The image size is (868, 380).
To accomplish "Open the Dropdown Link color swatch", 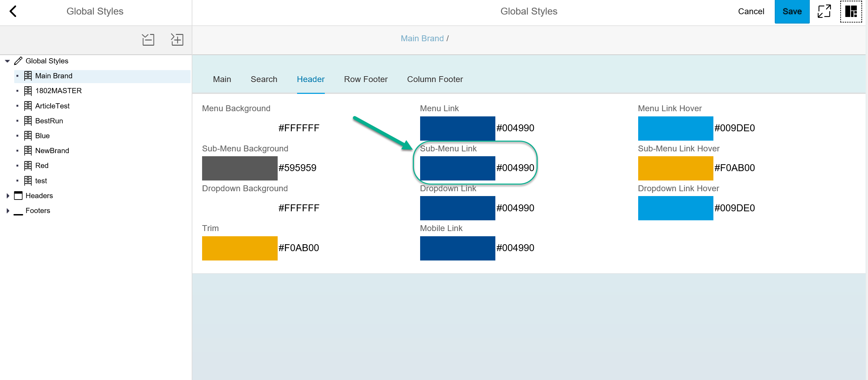I will point(458,208).
